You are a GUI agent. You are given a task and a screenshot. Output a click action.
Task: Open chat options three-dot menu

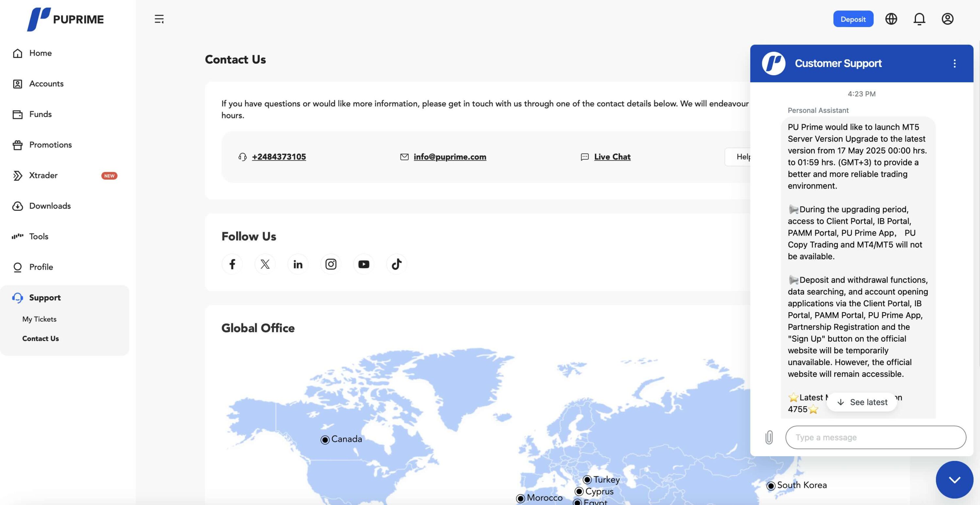pyautogui.click(x=955, y=63)
